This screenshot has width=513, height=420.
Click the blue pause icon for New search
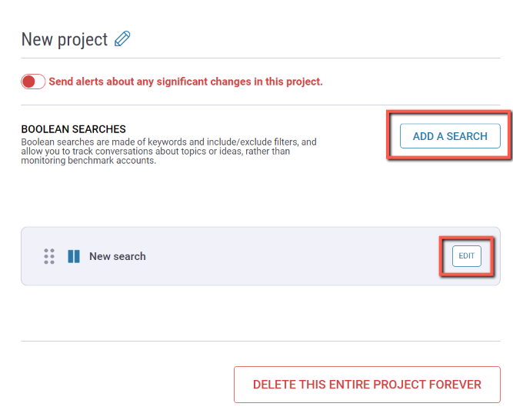click(74, 256)
